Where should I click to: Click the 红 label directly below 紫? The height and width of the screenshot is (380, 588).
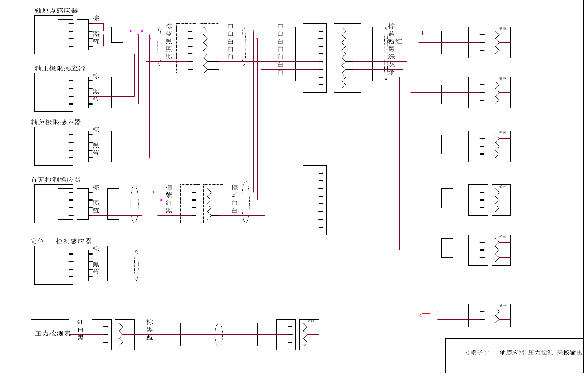(x=169, y=203)
